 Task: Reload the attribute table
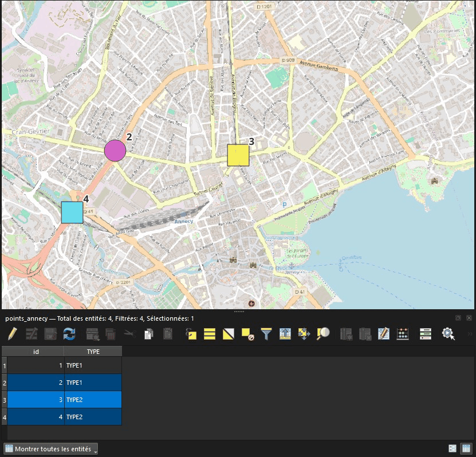[x=69, y=334]
